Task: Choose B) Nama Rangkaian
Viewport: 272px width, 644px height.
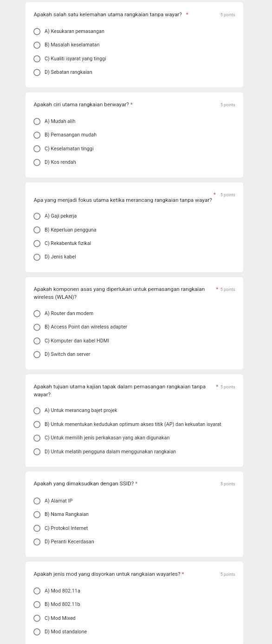Action: (37, 514)
